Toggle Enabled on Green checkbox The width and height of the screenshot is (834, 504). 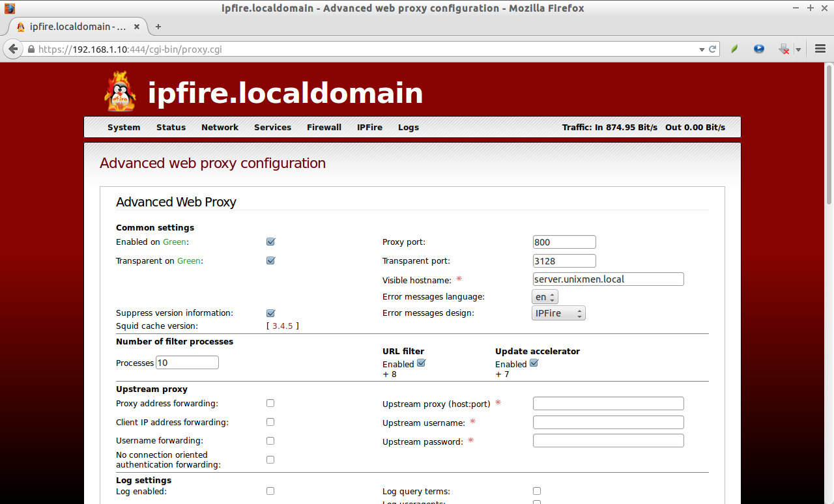click(x=270, y=242)
